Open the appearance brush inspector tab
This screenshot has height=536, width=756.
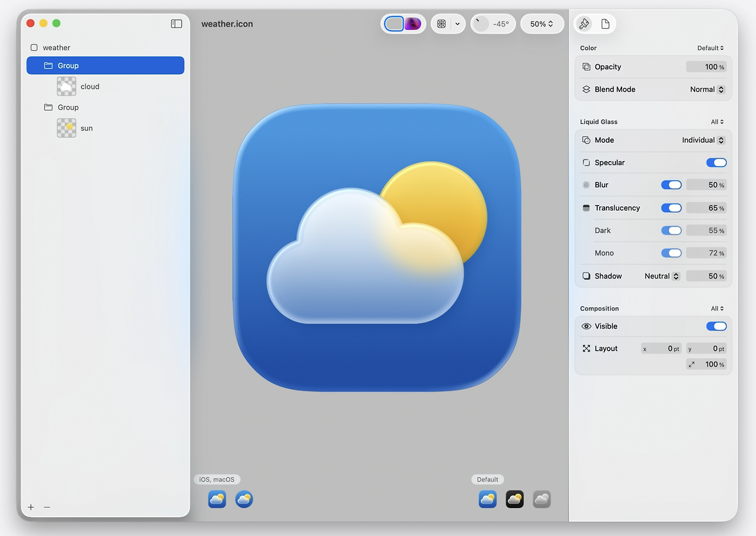[x=584, y=24]
